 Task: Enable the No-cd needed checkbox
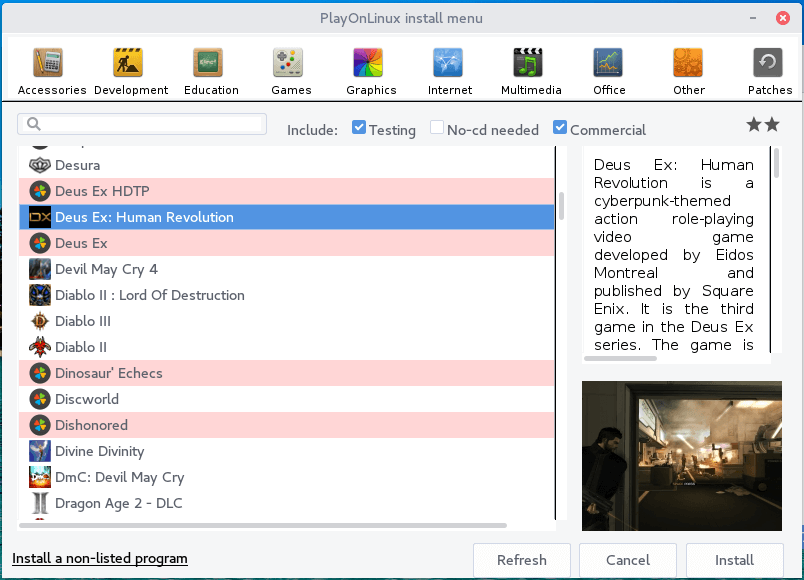[437, 127]
